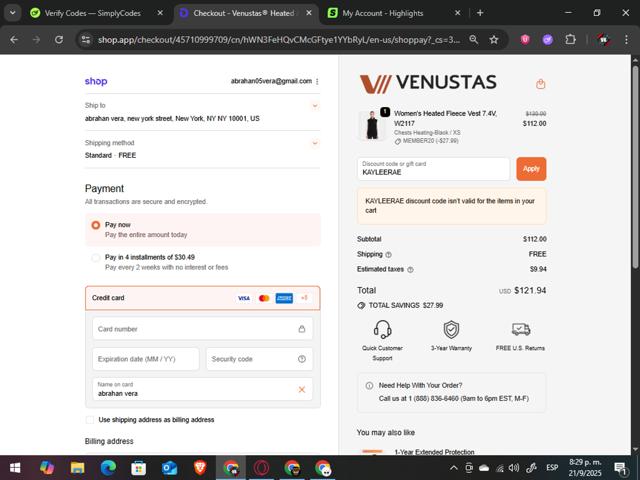Viewport: 640px width, 480px height.
Task: Show Shipping info tooltip
Action: pyautogui.click(x=389, y=255)
